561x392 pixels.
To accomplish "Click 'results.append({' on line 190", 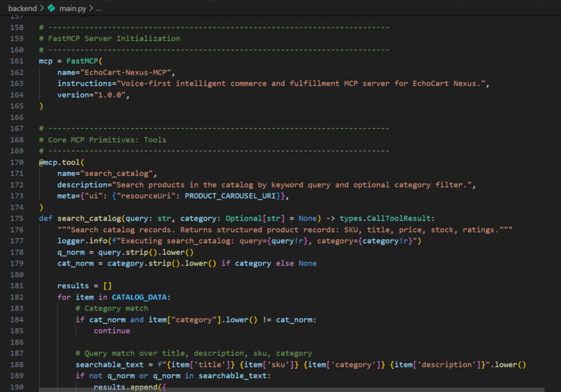I will click(x=130, y=387).
